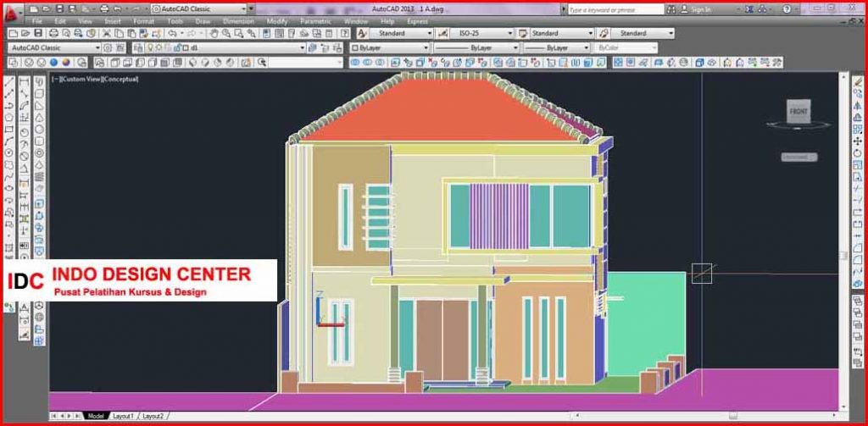This screenshot has height=426, width=868.
Task: Open the multileader style Standard dropdown
Action: [x=643, y=33]
